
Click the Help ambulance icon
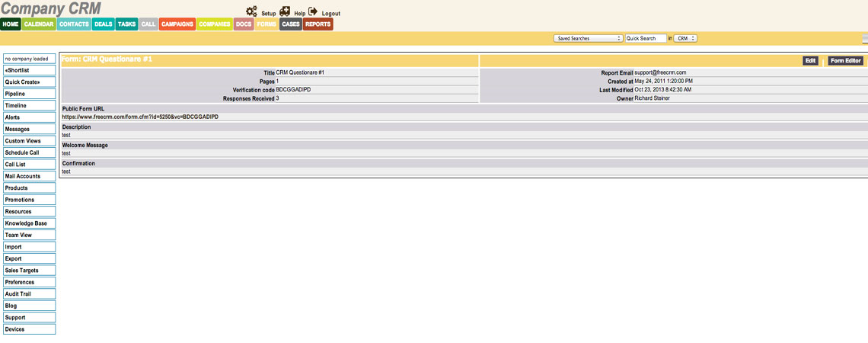(285, 11)
